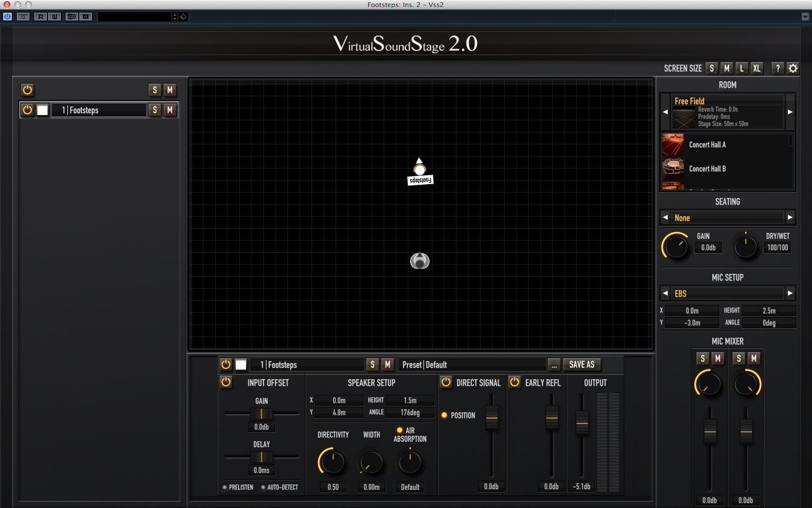Screen dimensions: 812x508
Task: Solo the left mic mixer channel
Action: point(702,359)
